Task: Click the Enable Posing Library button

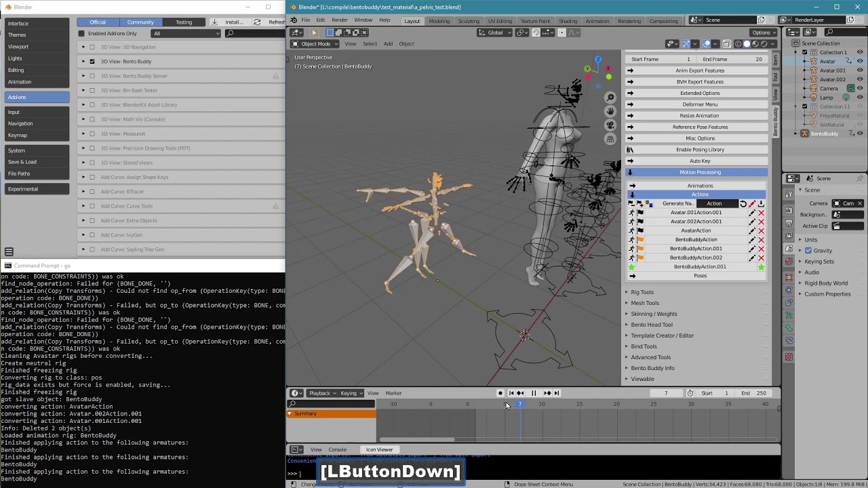Action: tap(696, 150)
